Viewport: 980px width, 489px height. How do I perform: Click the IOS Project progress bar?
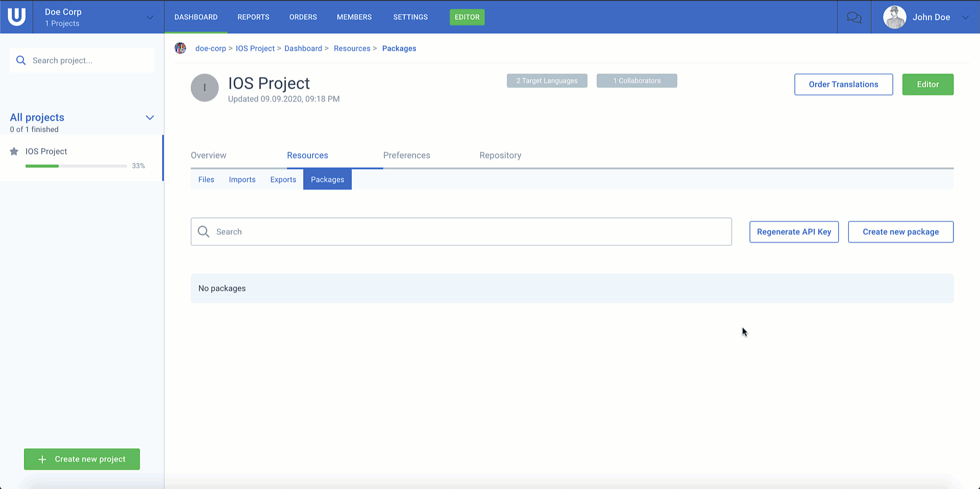click(x=76, y=166)
